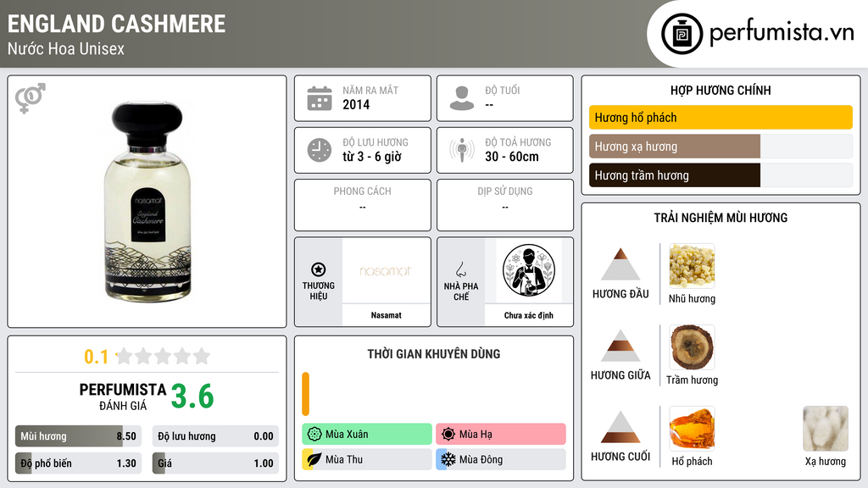Image resolution: width=868 pixels, height=488 pixels.
Task: Click the unisex gender symbol icon
Action: (x=31, y=98)
